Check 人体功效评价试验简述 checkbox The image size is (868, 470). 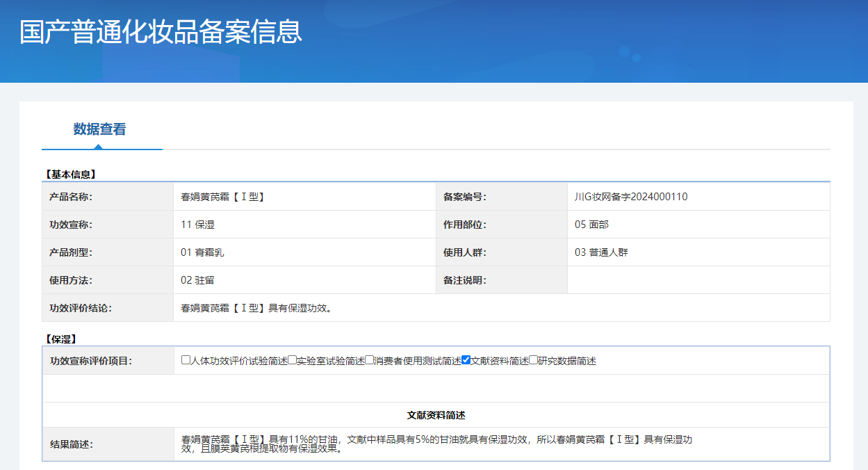pyautogui.click(x=186, y=360)
